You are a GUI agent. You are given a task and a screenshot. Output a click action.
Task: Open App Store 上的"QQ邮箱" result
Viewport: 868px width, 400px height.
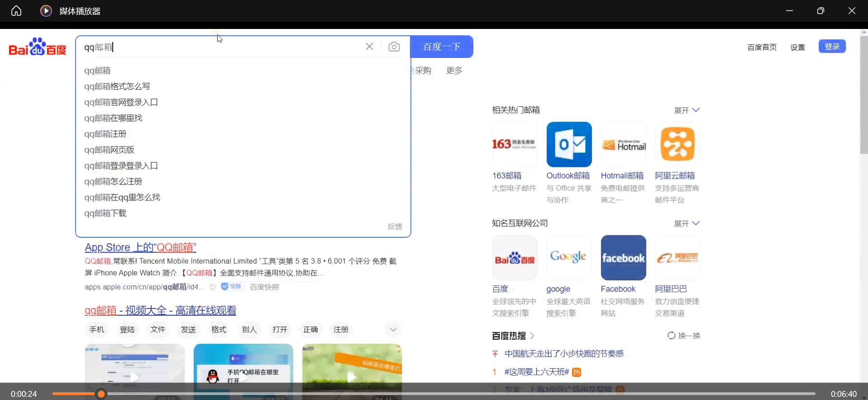[x=141, y=248]
